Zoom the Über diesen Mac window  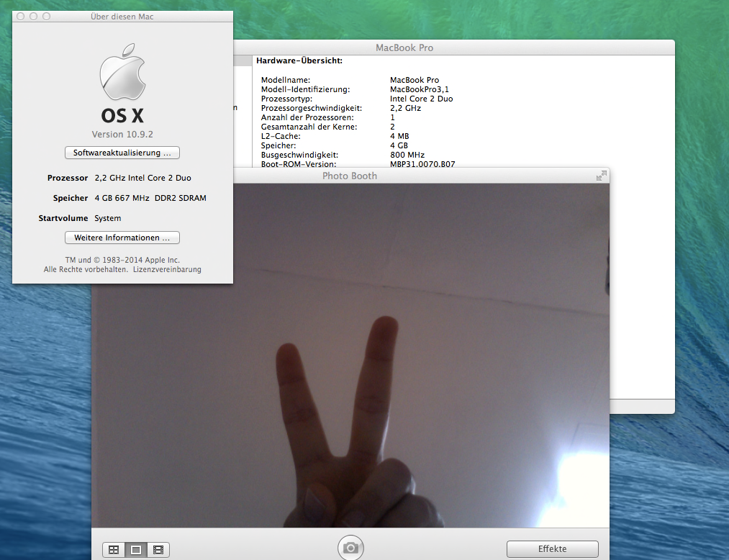pos(47,17)
